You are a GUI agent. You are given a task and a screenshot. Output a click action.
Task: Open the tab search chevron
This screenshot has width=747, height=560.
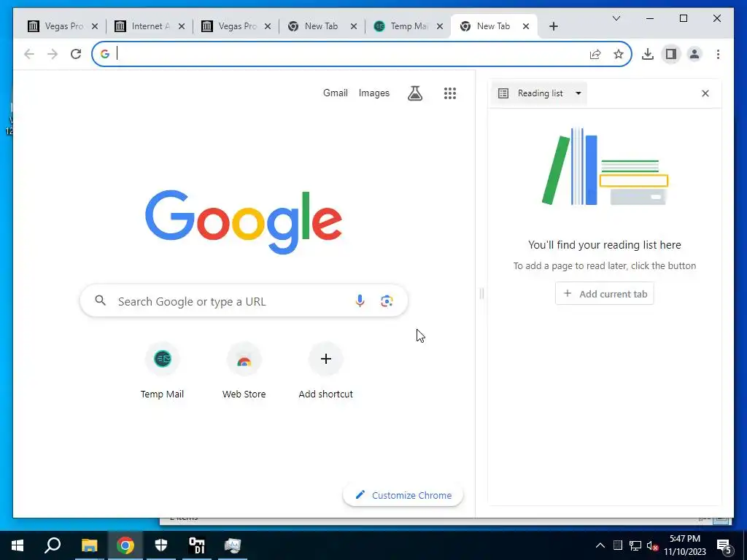point(616,18)
